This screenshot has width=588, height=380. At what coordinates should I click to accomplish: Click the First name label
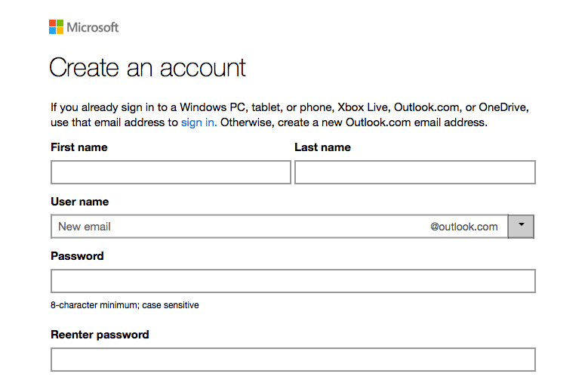tap(79, 147)
